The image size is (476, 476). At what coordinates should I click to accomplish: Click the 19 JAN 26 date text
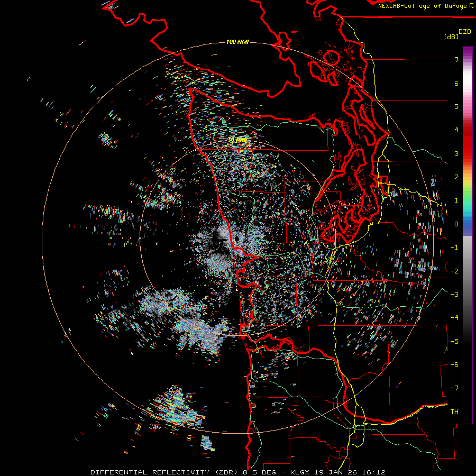click(337, 472)
